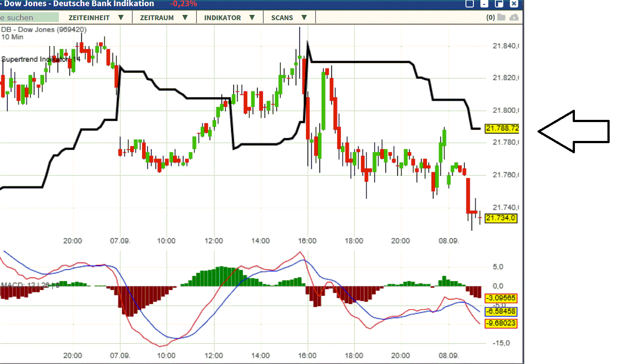Click the small square icon in the title bar
This screenshot has width=636, height=364.
click(x=469, y=4)
